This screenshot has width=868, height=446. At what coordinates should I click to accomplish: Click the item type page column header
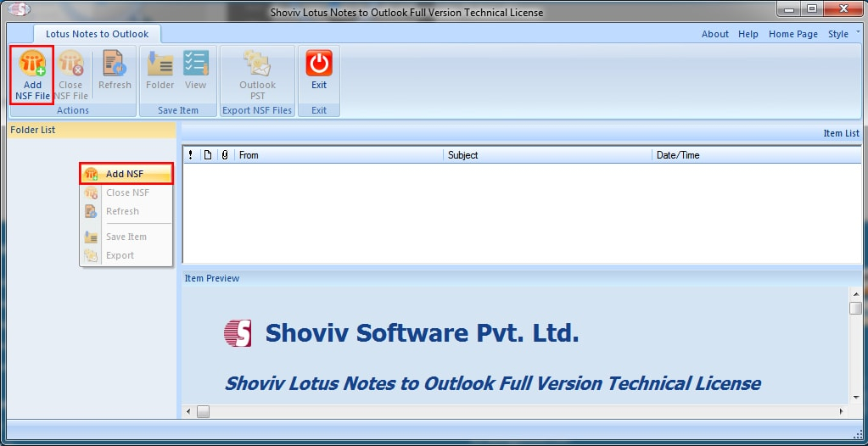pyautogui.click(x=208, y=155)
